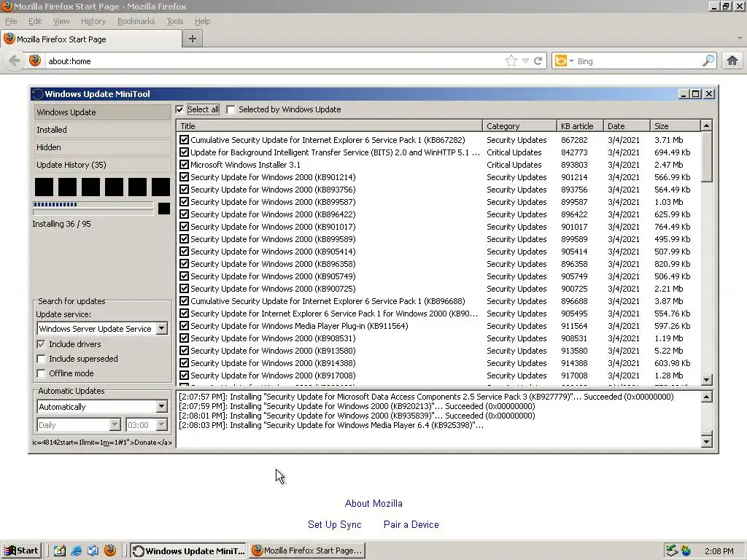Screen dimensions: 747x560
Task: Enable the Include superseded checkbox
Action: 42,359
